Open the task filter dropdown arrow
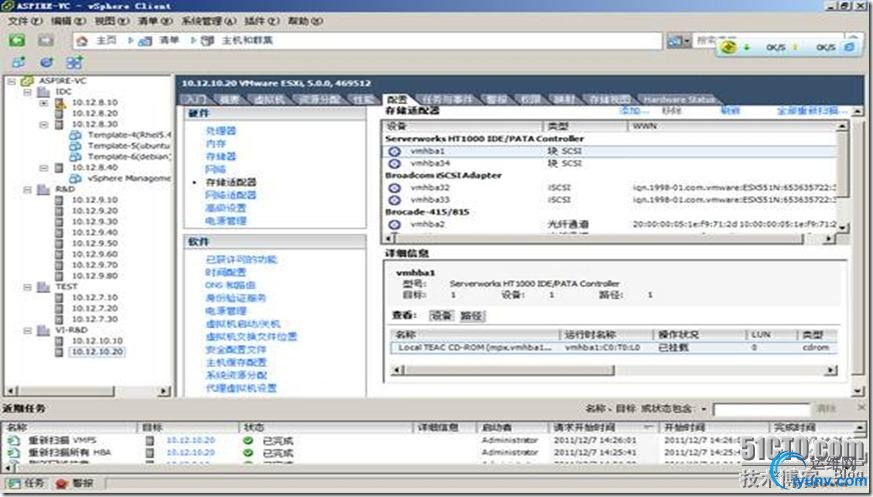873x497 pixels. click(704, 410)
